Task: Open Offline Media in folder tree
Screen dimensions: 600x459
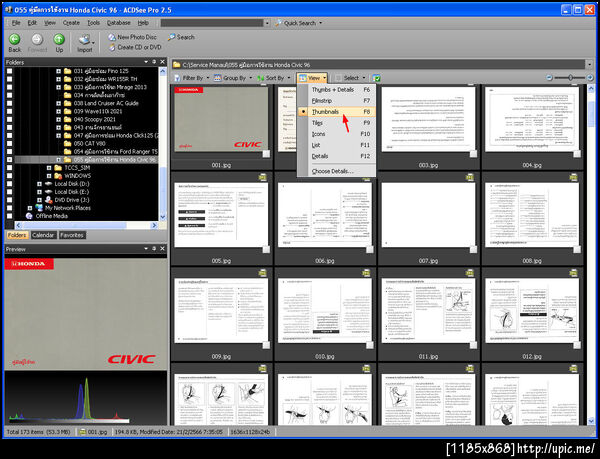Action: (52, 215)
